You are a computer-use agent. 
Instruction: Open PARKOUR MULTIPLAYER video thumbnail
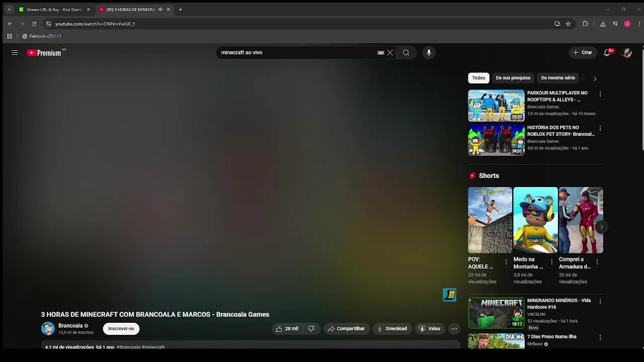coord(496,106)
